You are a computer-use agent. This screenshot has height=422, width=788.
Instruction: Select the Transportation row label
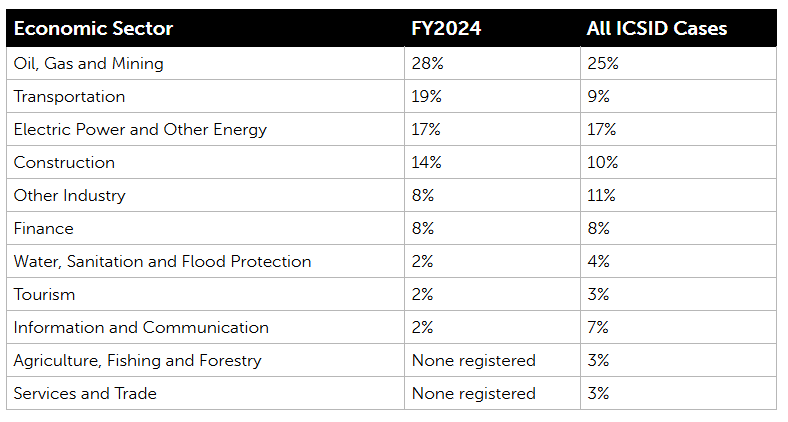[x=69, y=97]
